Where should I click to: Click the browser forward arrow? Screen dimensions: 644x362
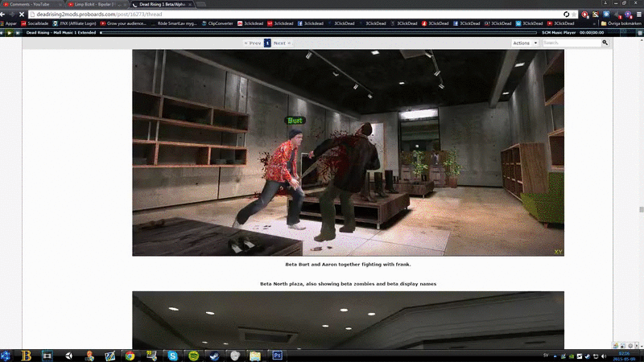(x=12, y=14)
